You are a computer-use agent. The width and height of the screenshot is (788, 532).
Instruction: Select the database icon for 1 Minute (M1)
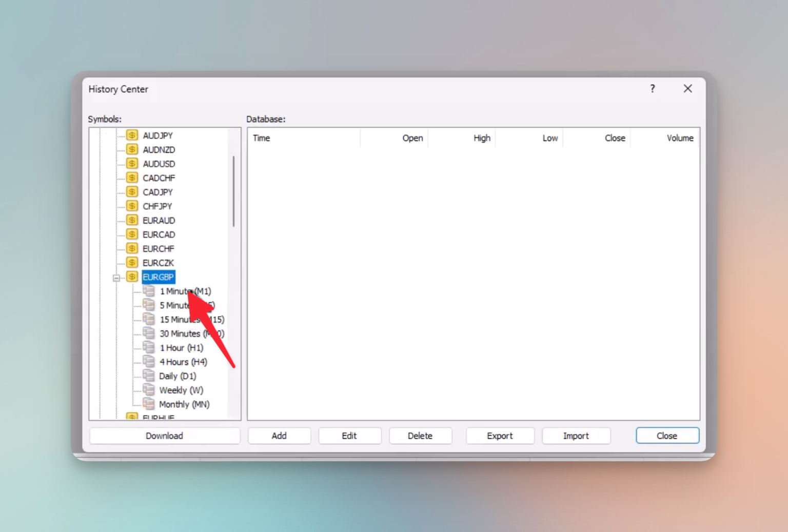[x=149, y=291]
